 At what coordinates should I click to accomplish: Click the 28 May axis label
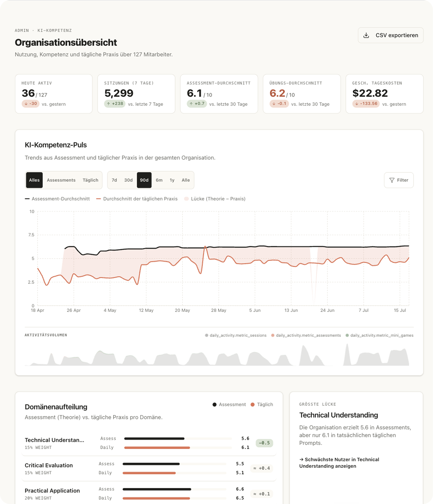click(x=219, y=310)
